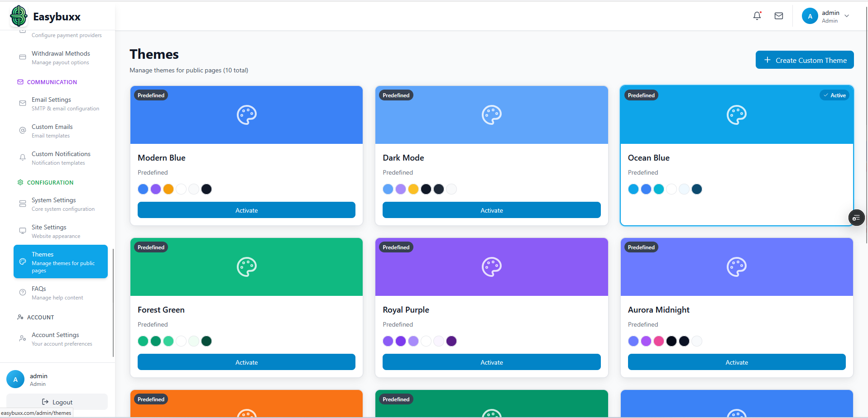Activate the Dark Mode theme
Viewport: 868px width, 418px height.
click(491, 210)
